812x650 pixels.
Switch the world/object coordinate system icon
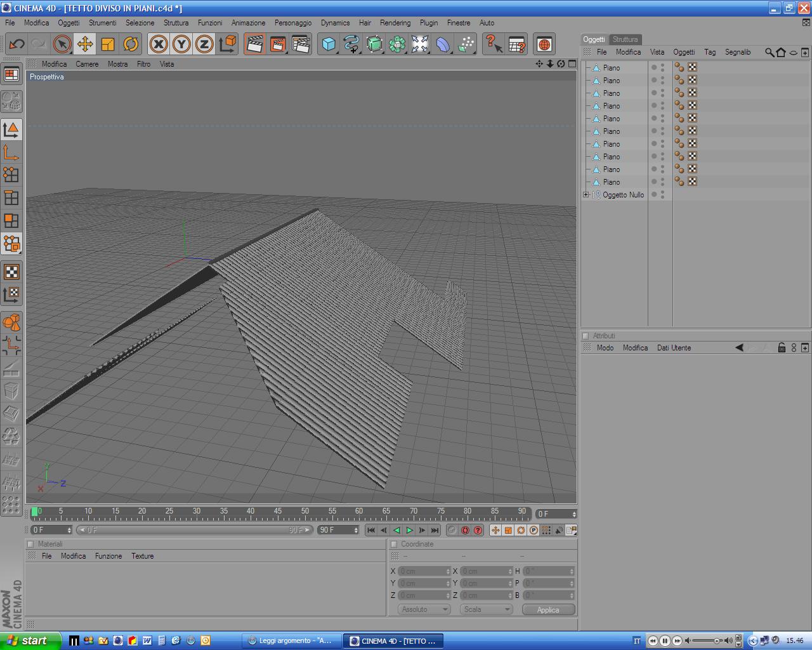pyautogui.click(x=227, y=44)
